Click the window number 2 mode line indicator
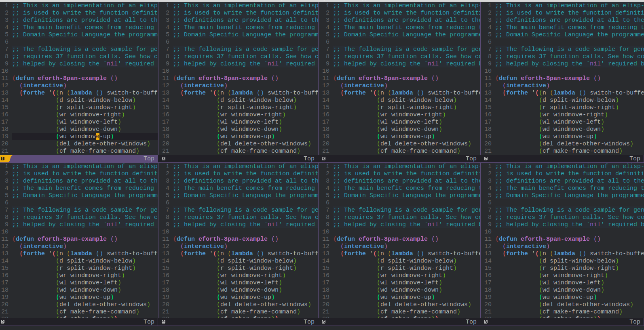The image size is (644, 330). (x=3, y=322)
